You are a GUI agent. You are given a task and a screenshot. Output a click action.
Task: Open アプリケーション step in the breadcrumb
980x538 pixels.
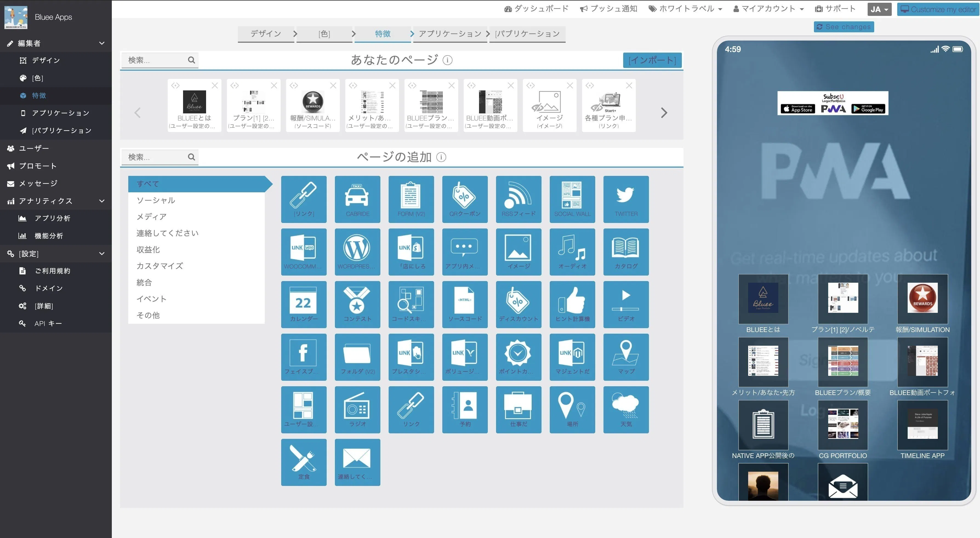(450, 34)
